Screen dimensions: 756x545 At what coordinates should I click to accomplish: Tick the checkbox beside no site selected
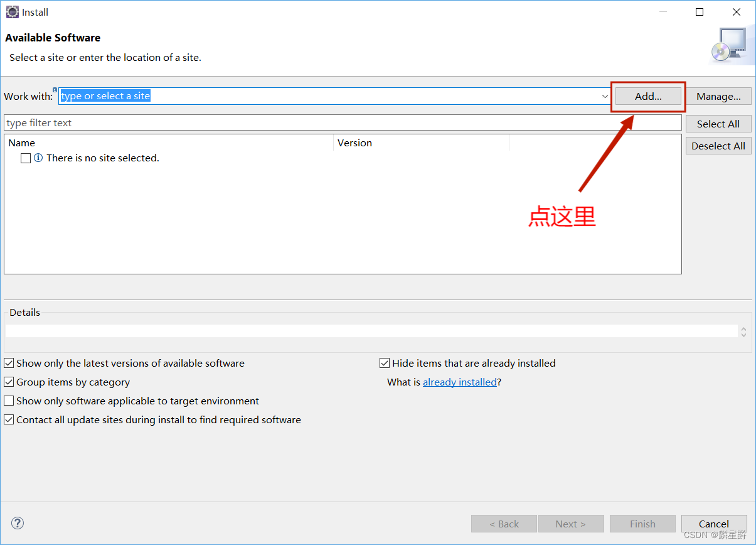click(26, 158)
